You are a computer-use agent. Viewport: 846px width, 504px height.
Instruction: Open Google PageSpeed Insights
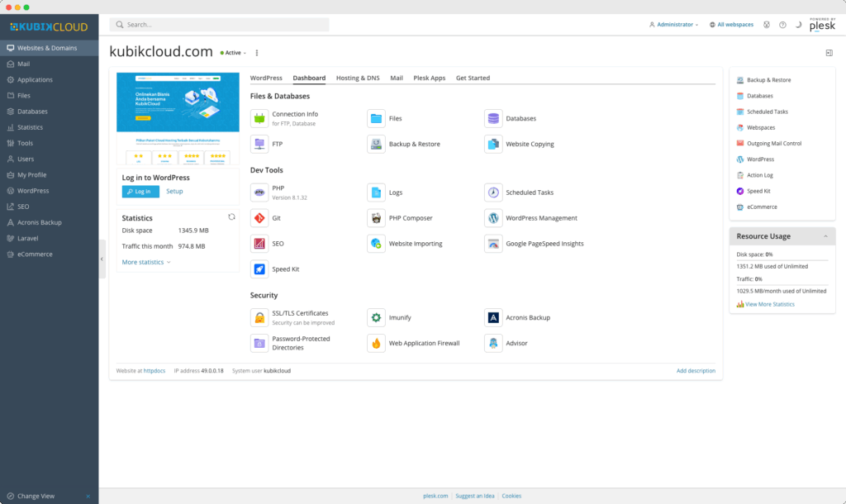click(x=535, y=244)
